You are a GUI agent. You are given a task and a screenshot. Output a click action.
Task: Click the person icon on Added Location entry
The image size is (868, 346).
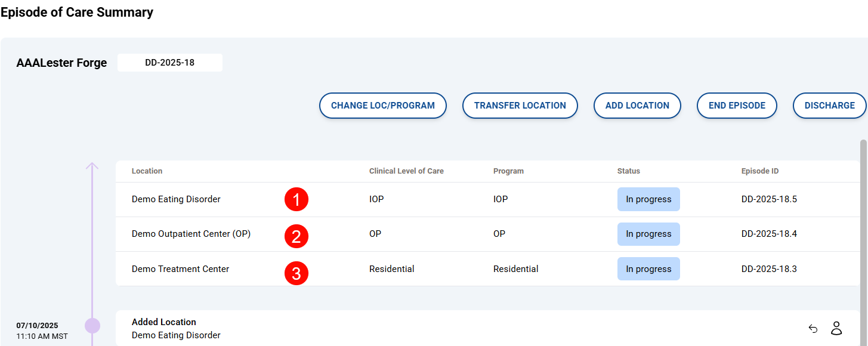(x=836, y=328)
